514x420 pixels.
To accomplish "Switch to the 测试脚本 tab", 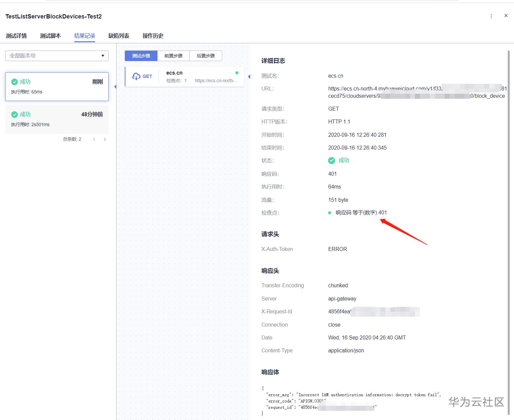I will [51, 36].
